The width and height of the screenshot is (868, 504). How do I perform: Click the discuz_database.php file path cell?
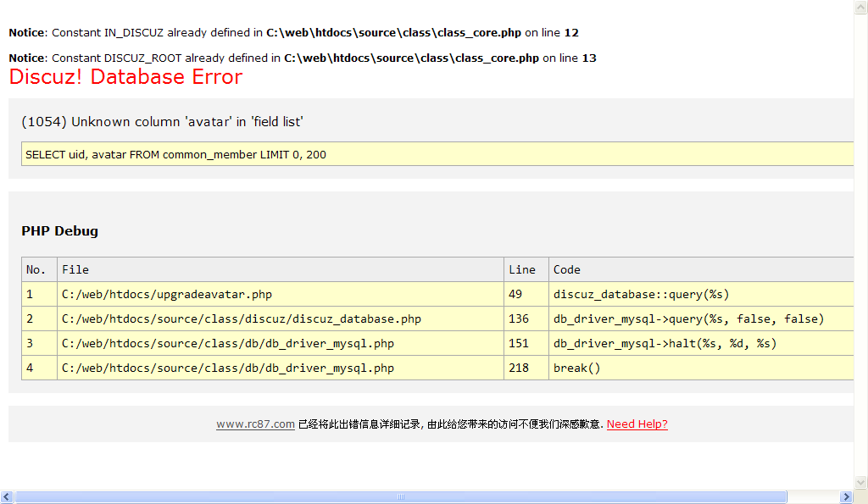click(280, 318)
